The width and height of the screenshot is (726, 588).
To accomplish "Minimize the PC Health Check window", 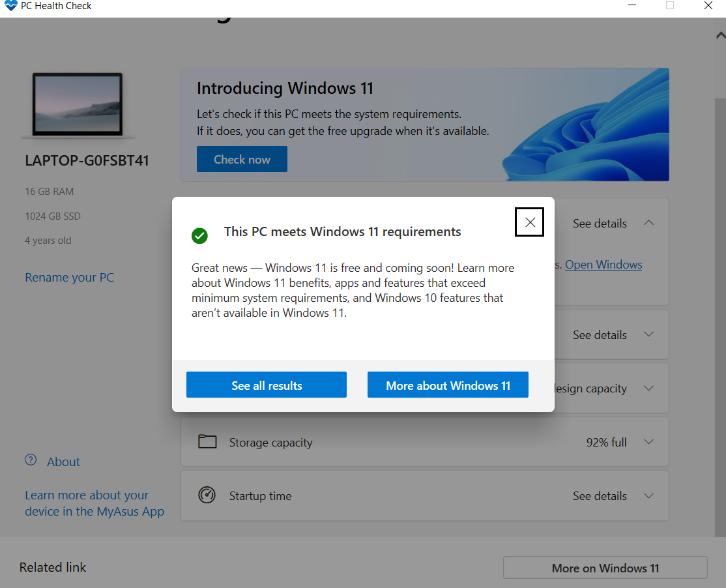I will (632, 6).
